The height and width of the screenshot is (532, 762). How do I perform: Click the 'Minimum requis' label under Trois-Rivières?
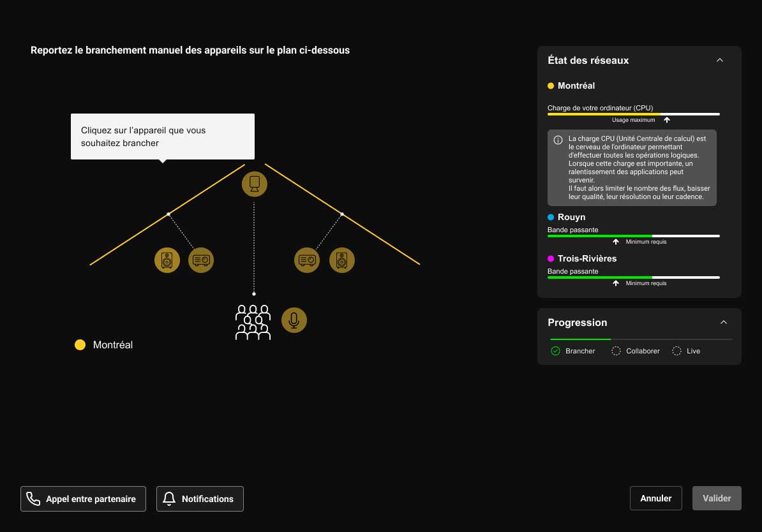(x=646, y=283)
